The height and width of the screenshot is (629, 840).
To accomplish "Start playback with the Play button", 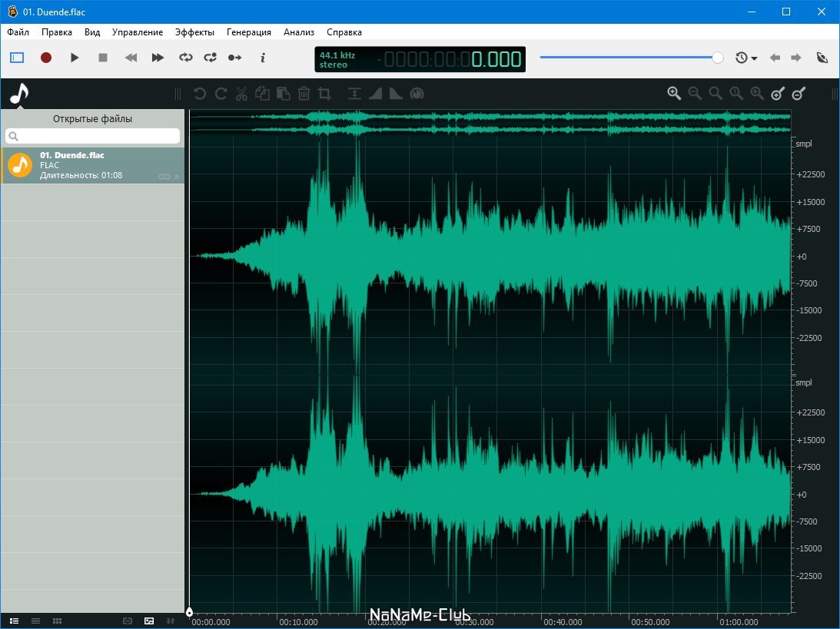I will pos(75,58).
